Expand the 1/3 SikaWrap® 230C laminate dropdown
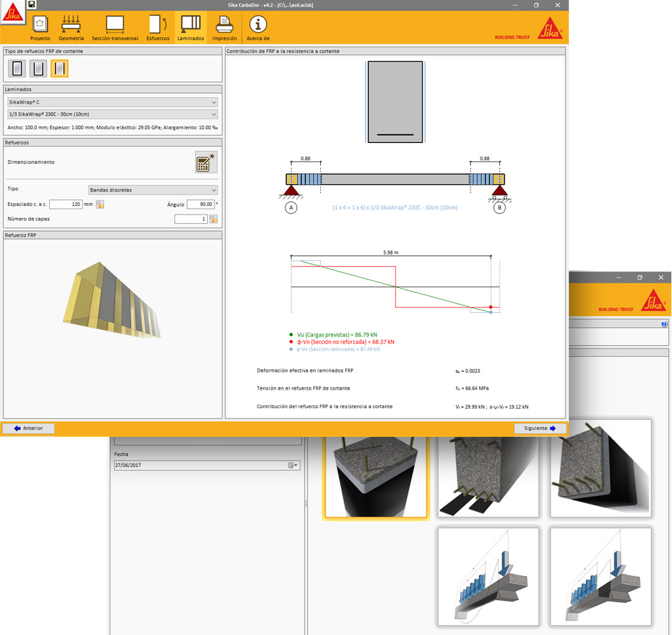672x635 pixels. pyautogui.click(x=113, y=114)
